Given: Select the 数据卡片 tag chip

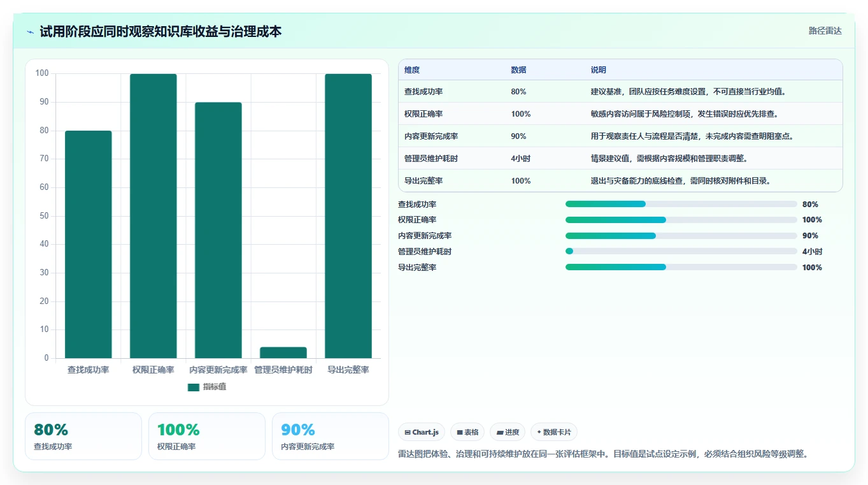Looking at the screenshot, I should click(x=554, y=432).
